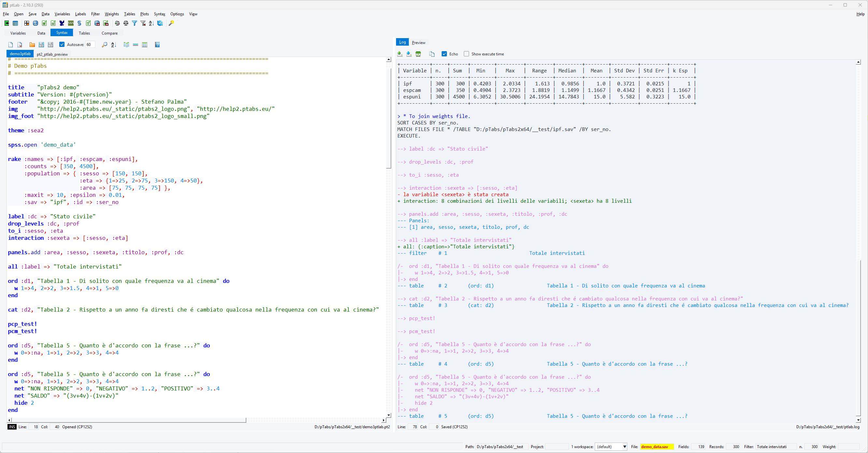Viewport: 868px width, 453px height.
Task: Open the Help menu
Action: point(860,14)
